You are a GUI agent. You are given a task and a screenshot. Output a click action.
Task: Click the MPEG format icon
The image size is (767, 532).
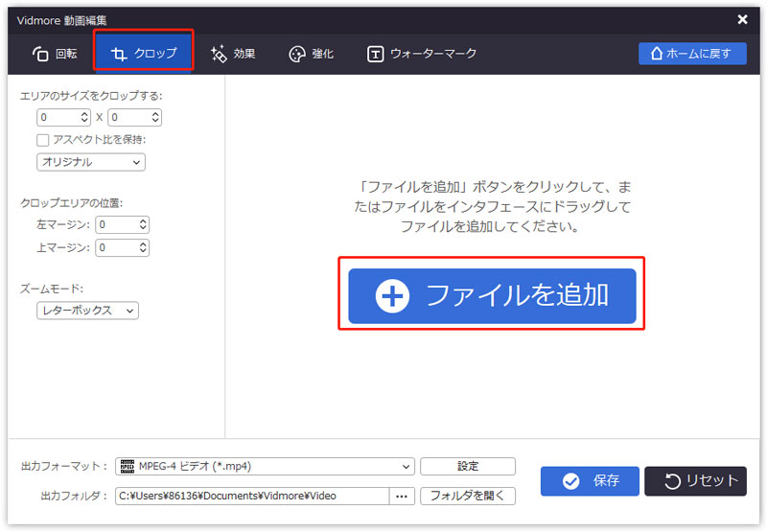click(128, 467)
